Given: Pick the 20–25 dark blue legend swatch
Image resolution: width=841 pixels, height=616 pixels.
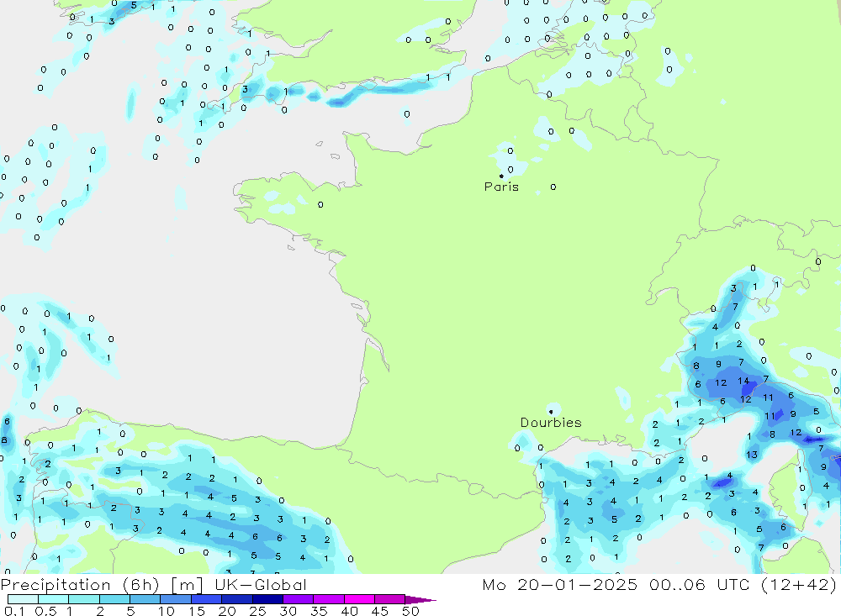Looking at the screenshot, I should click(x=237, y=599).
